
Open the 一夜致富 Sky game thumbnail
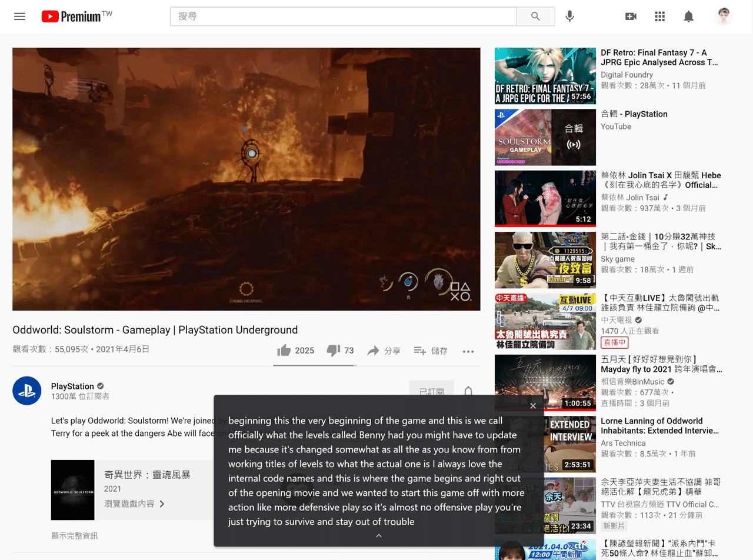coord(545,259)
